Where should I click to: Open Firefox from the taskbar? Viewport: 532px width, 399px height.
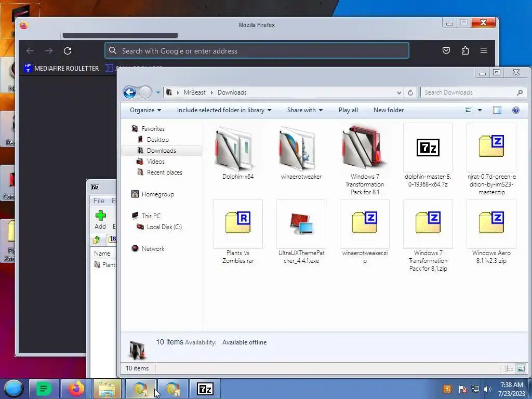pyautogui.click(x=77, y=389)
